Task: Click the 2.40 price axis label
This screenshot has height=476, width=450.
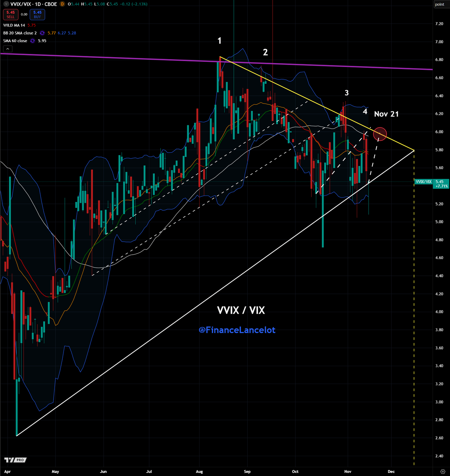Action: [x=439, y=456]
